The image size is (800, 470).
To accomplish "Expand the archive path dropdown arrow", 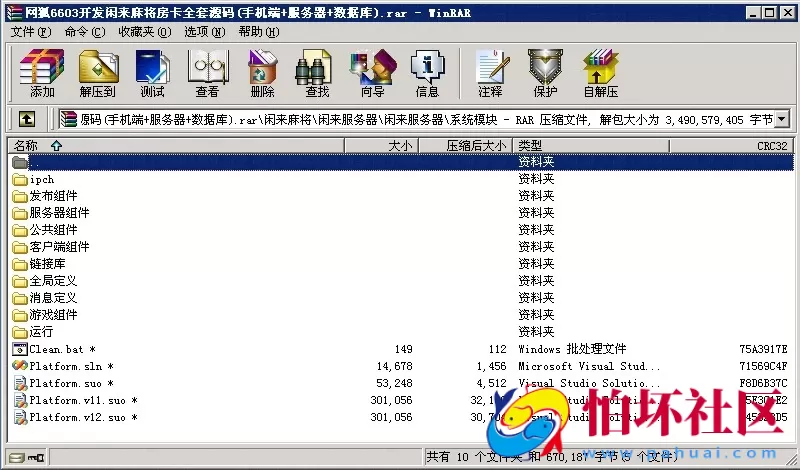I will 782,120.
